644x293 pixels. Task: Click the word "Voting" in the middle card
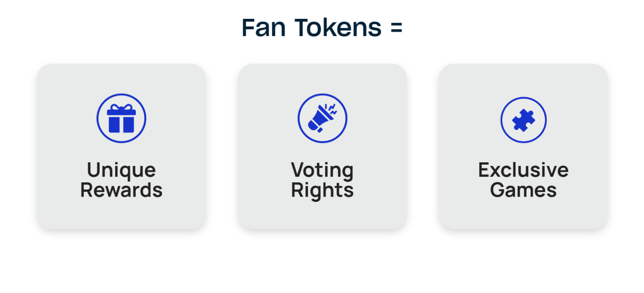(322, 170)
